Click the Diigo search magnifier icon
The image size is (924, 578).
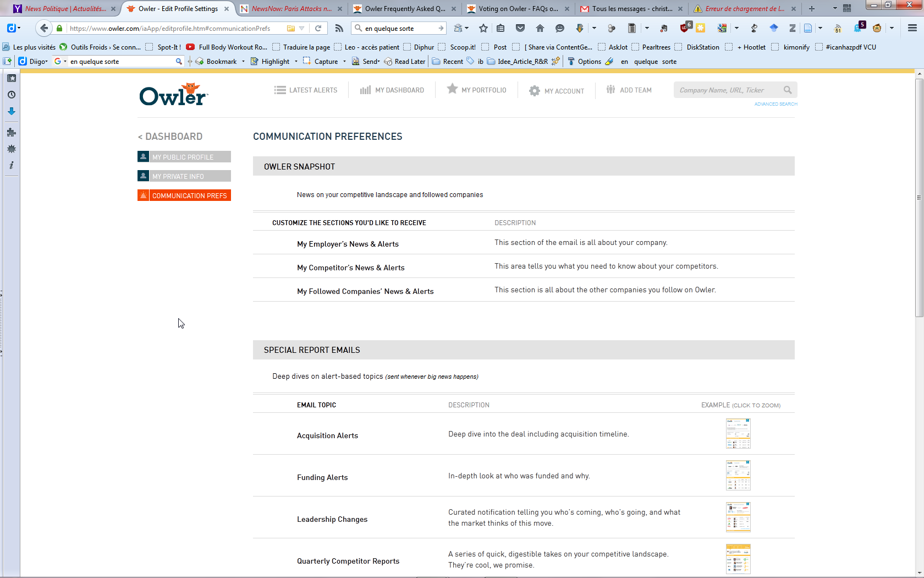tap(179, 62)
